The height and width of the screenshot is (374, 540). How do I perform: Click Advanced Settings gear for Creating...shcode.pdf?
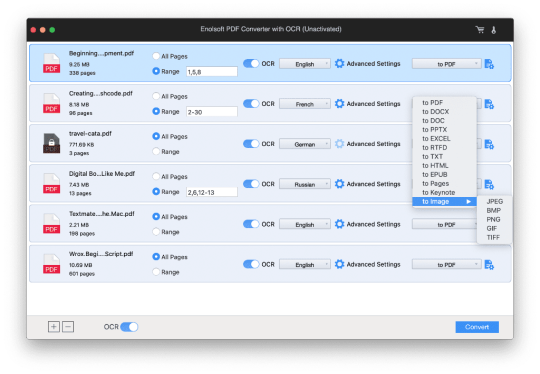coord(340,104)
